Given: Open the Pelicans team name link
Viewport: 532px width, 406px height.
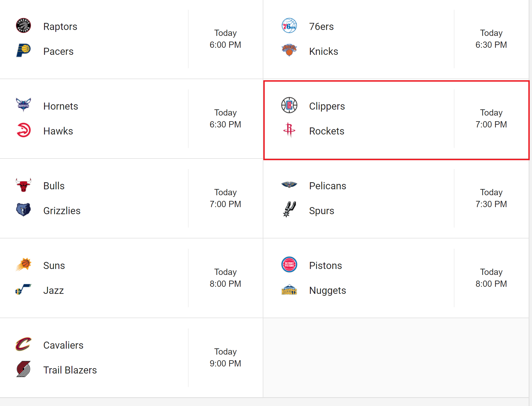Looking at the screenshot, I should pos(327,186).
